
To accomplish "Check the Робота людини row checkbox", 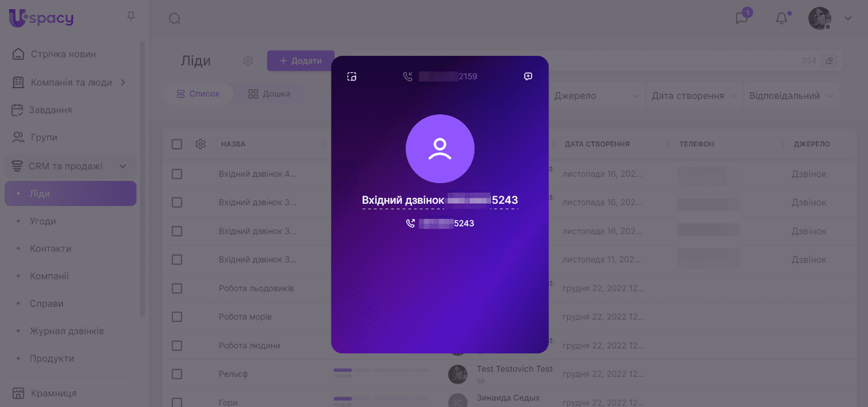I will (x=177, y=346).
